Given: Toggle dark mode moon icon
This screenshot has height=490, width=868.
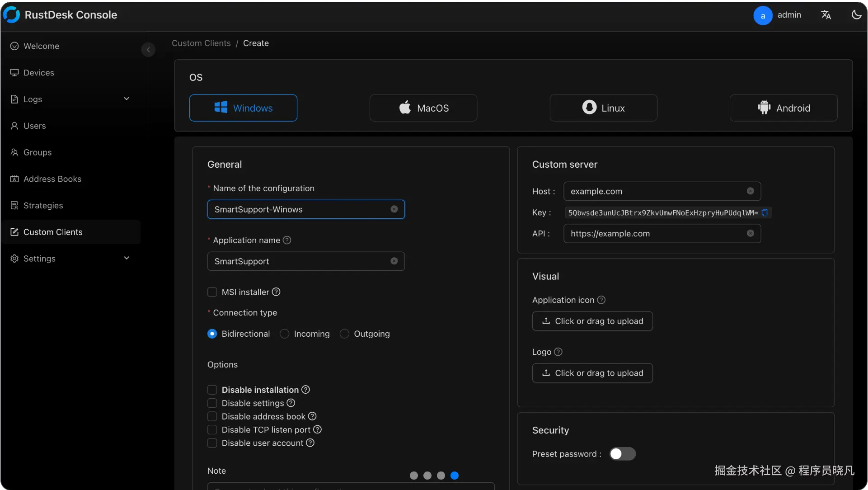Looking at the screenshot, I should tap(856, 15).
